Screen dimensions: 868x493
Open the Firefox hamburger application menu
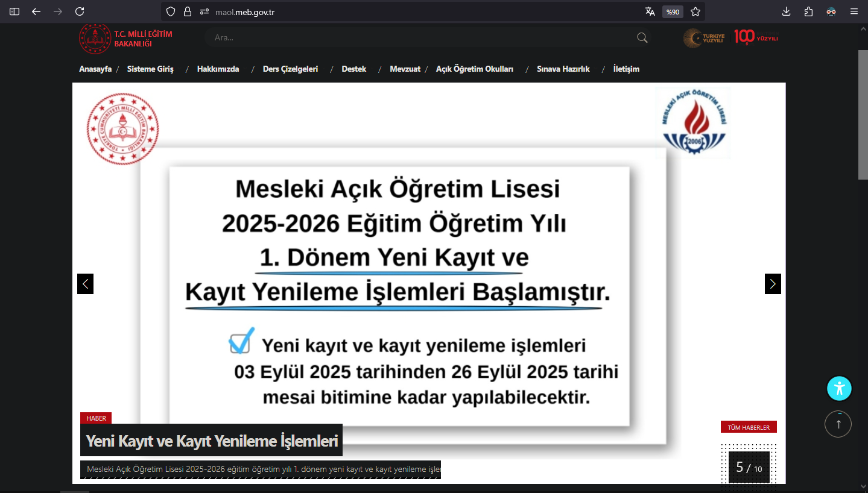pos(854,11)
